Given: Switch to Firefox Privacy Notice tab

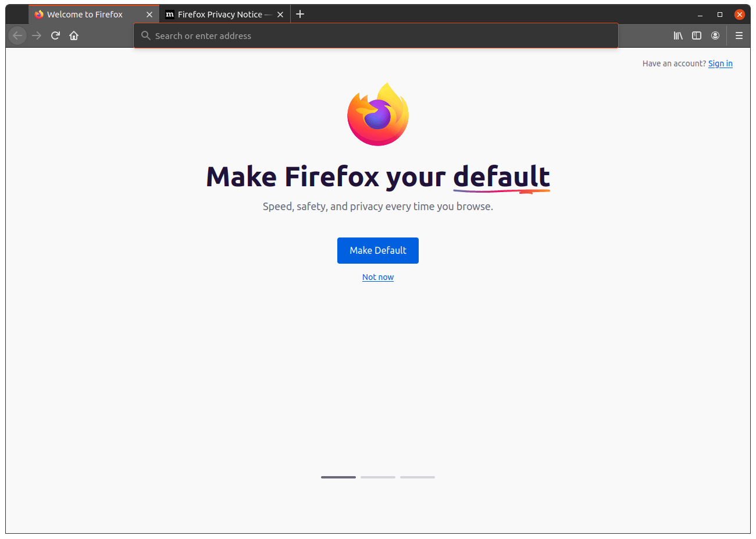Looking at the screenshot, I should click(225, 15).
